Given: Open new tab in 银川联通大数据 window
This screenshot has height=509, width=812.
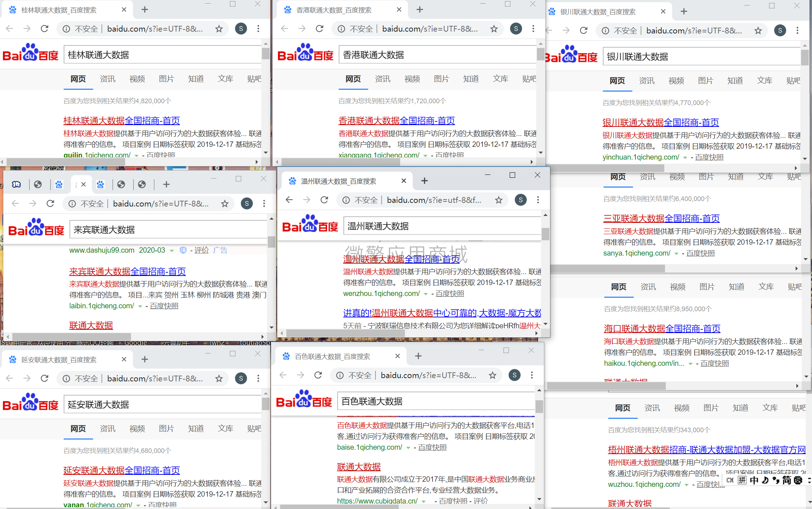Looking at the screenshot, I should pyautogui.click(x=684, y=11).
